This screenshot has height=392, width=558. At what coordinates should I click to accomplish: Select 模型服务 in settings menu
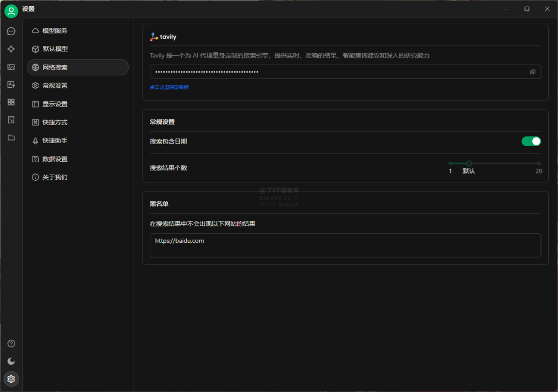[x=55, y=30]
